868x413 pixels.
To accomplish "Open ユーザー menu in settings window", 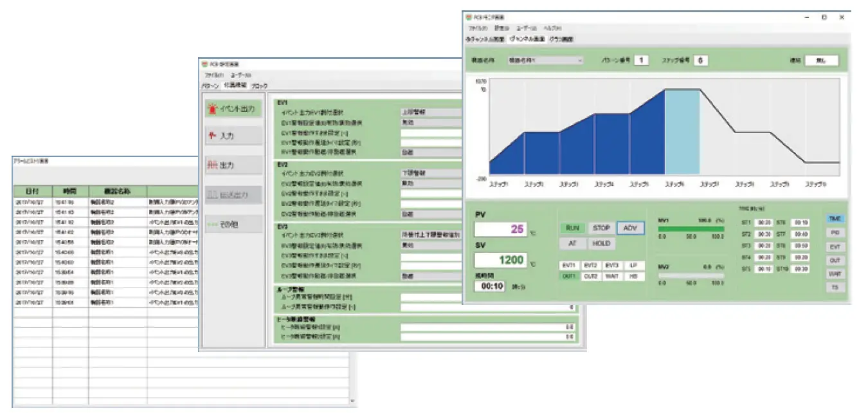I will click(x=241, y=75).
